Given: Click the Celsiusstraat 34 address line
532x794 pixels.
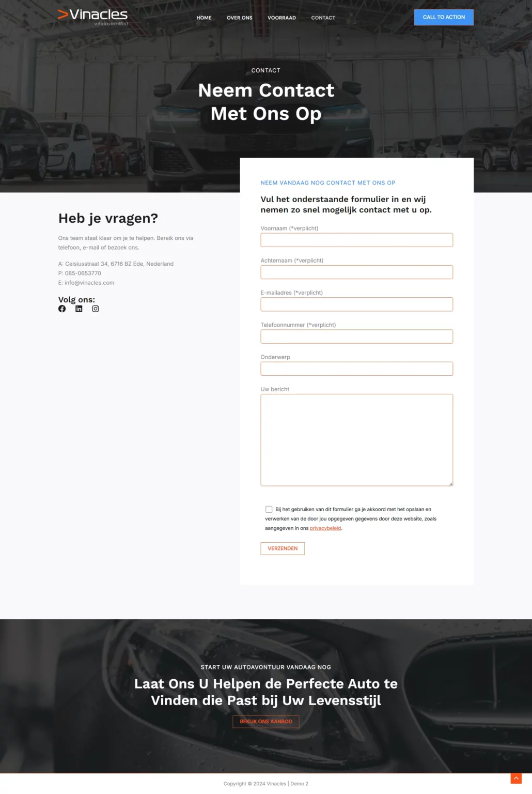Looking at the screenshot, I should tap(116, 264).
